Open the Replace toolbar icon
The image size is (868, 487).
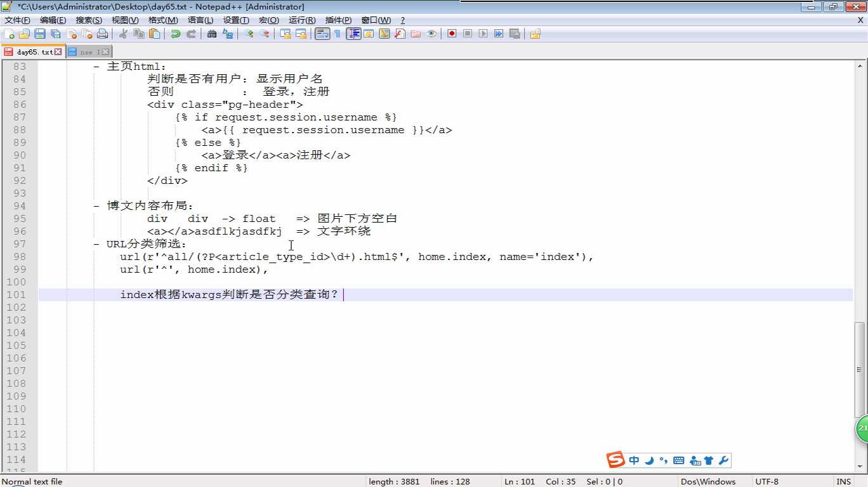[228, 34]
